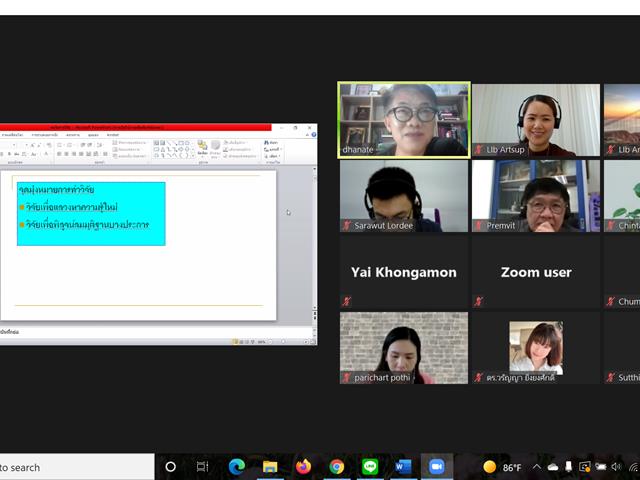Screen dimensions: 640x480
Task: Select Lib Artsup's video tile
Action: tap(536, 120)
